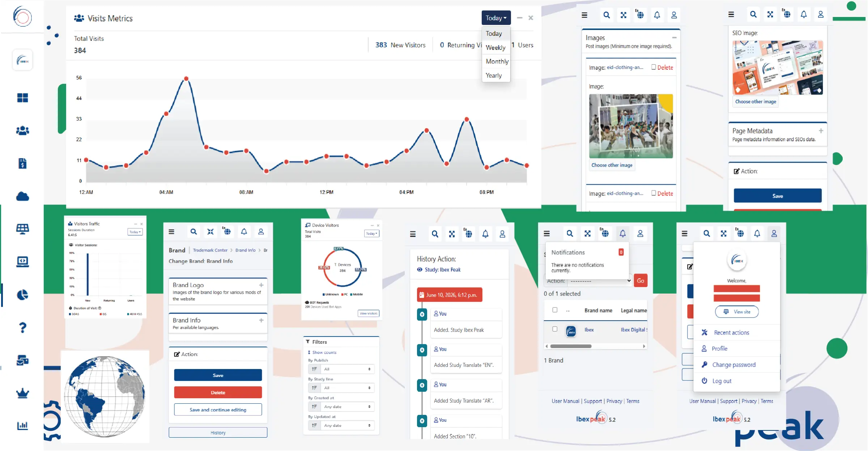Viewport: 868px width, 451px height.
Task: Tick the select-all checkbox in the brand table header
Action: click(555, 310)
